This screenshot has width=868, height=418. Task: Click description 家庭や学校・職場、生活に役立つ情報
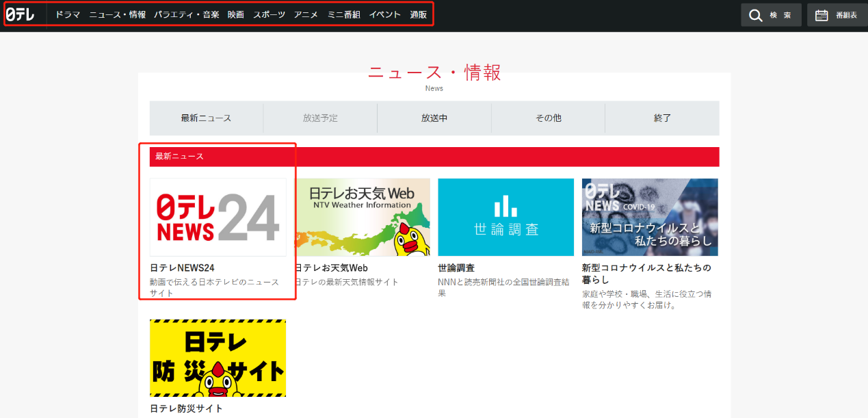(x=646, y=300)
